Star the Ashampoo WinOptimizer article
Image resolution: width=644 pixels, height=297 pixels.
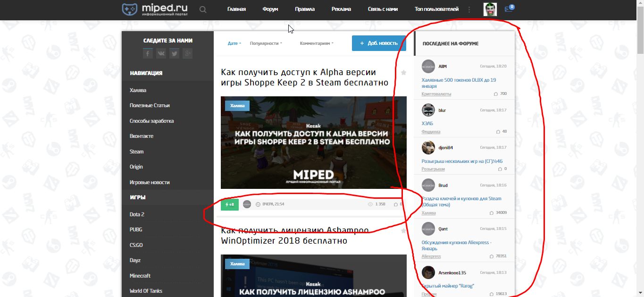[403, 231]
